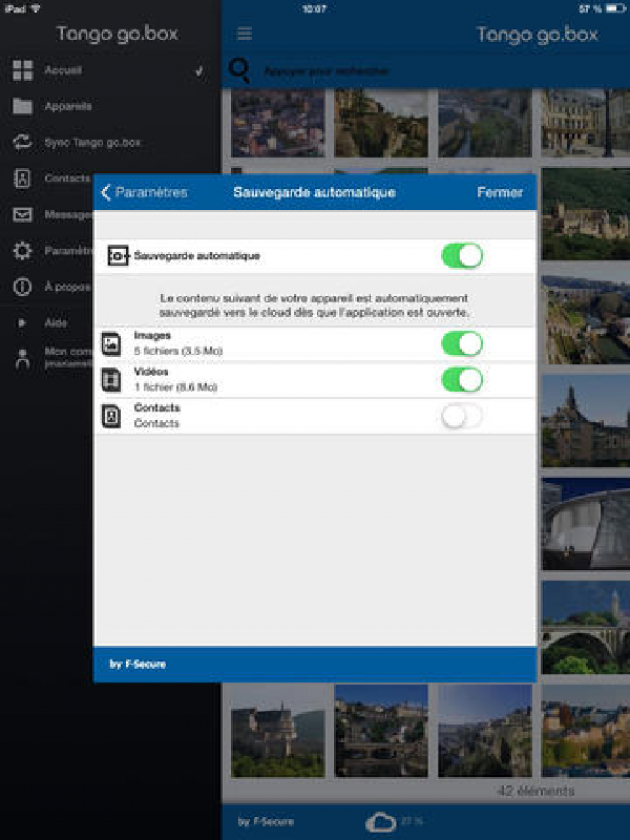
Task: Open the arched bridge photo thumbnail
Action: [585, 627]
